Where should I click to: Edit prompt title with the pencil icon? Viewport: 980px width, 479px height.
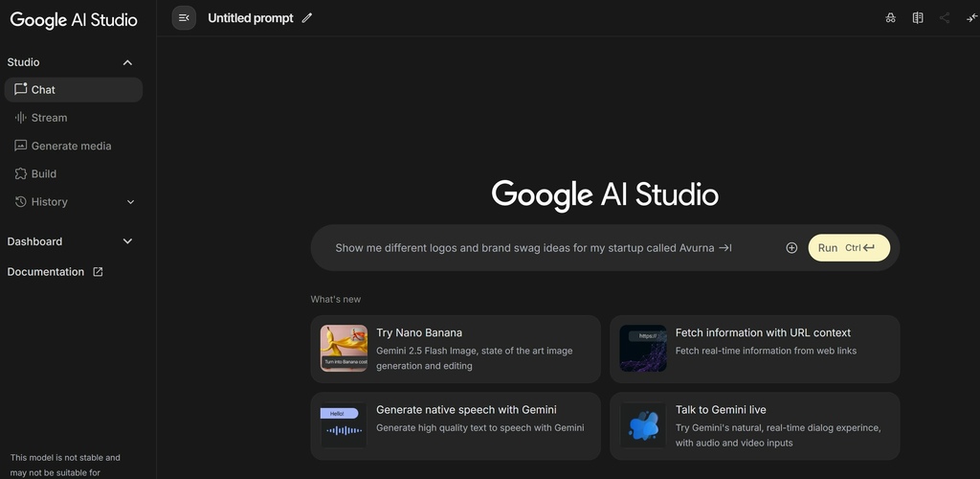307,18
